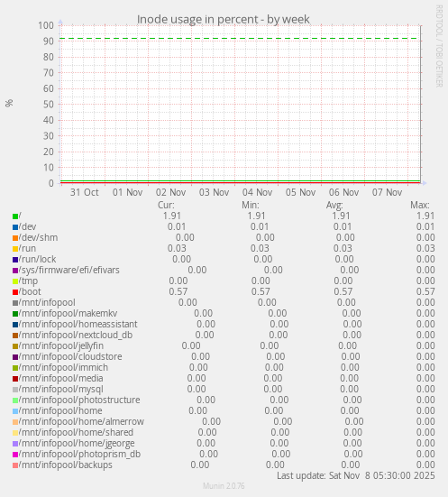Image resolution: width=448 pixels, height=497 pixels.
Task: Select the /mnt/infopool/nextcloud_db legend label
Action: (76, 335)
